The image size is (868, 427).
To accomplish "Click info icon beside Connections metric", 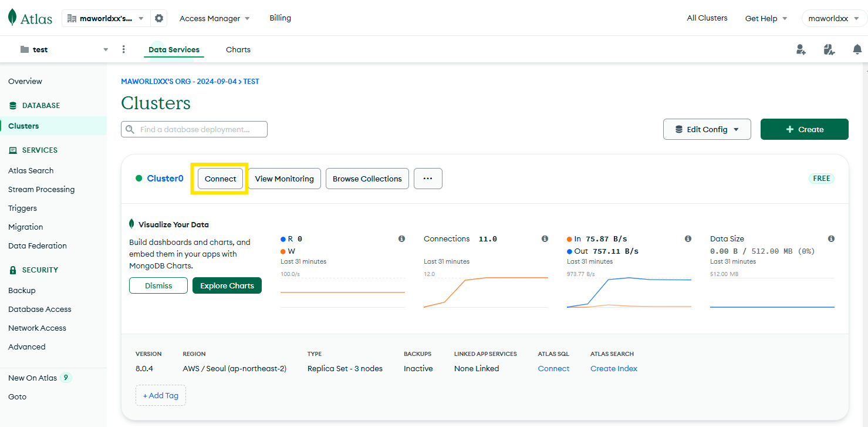I will point(545,238).
